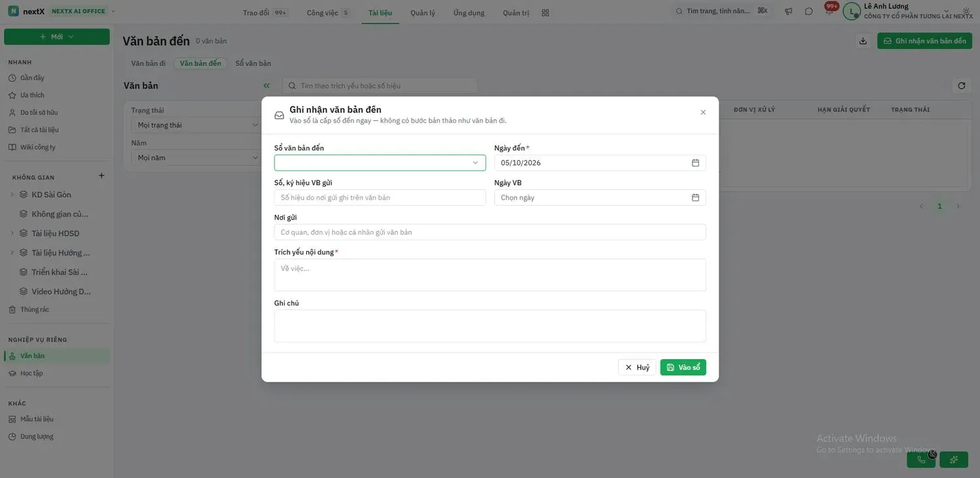Click the Vào sổ save button
The image size is (980, 478).
683,368
